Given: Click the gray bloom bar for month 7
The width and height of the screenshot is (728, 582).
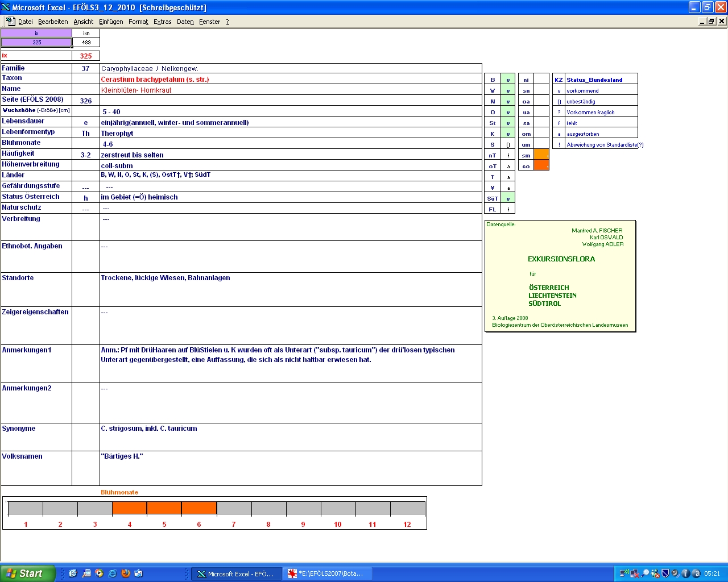Looking at the screenshot, I should coord(234,508).
